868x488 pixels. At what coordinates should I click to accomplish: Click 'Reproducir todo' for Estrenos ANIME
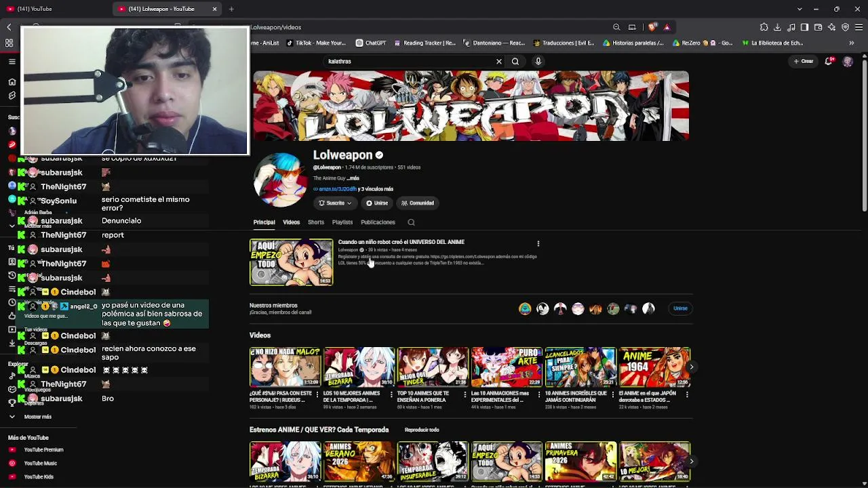[x=422, y=430]
